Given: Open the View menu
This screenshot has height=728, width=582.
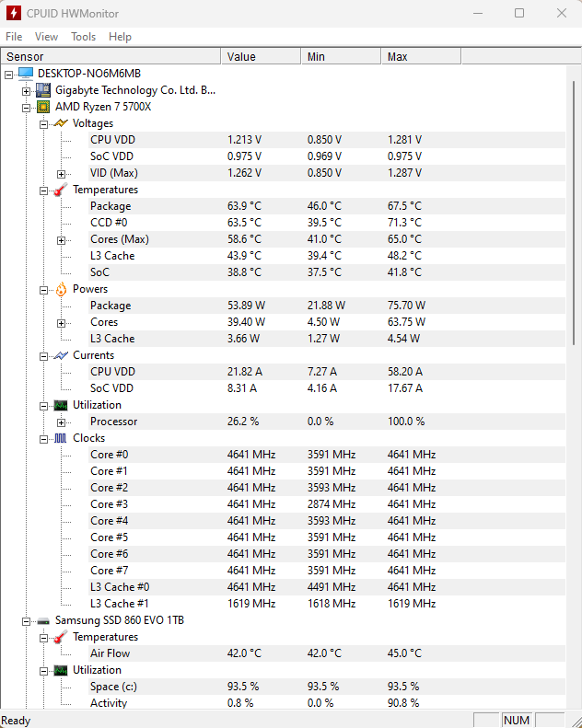Looking at the screenshot, I should click(x=46, y=37).
